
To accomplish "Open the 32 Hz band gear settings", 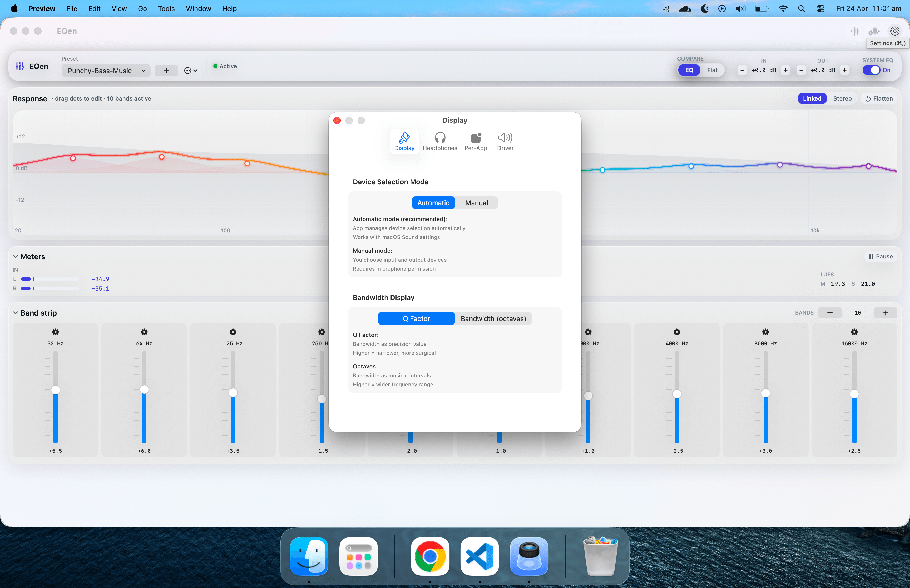I will tap(55, 332).
